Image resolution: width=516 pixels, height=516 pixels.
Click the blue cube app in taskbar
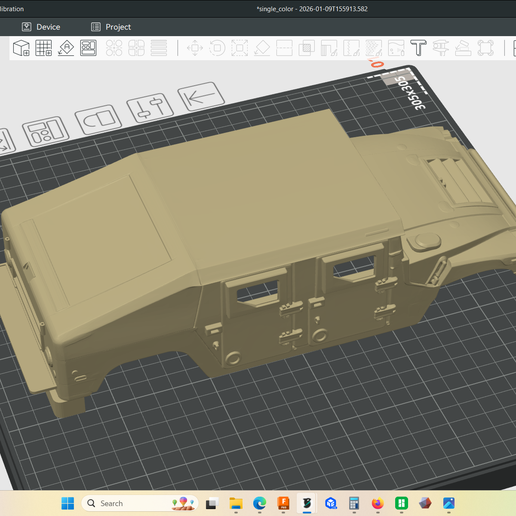click(x=331, y=503)
